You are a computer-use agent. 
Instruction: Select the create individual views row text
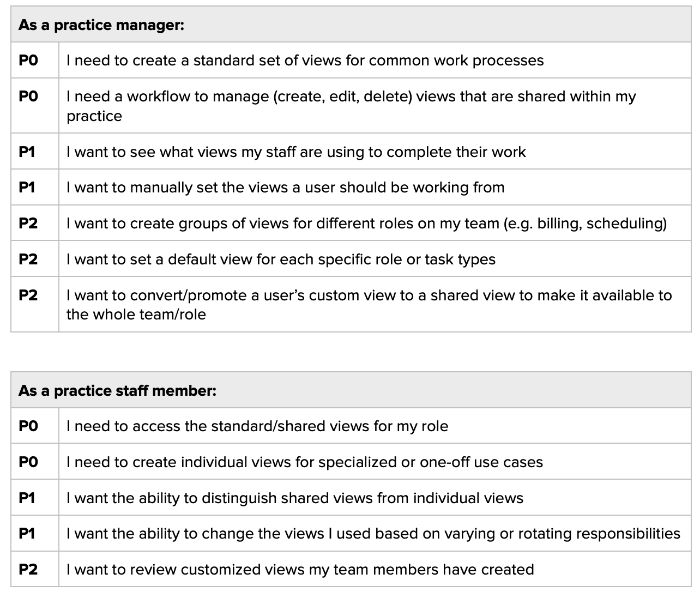pyautogui.click(x=305, y=462)
